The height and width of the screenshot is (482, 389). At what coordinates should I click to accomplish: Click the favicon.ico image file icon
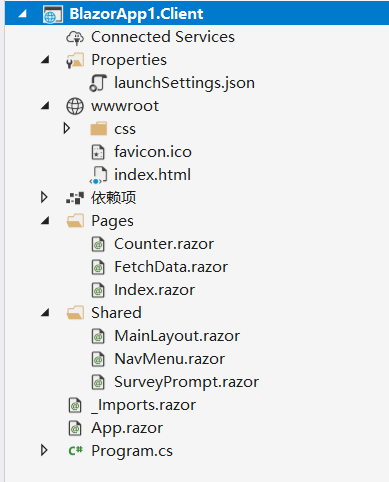(x=98, y=152)
